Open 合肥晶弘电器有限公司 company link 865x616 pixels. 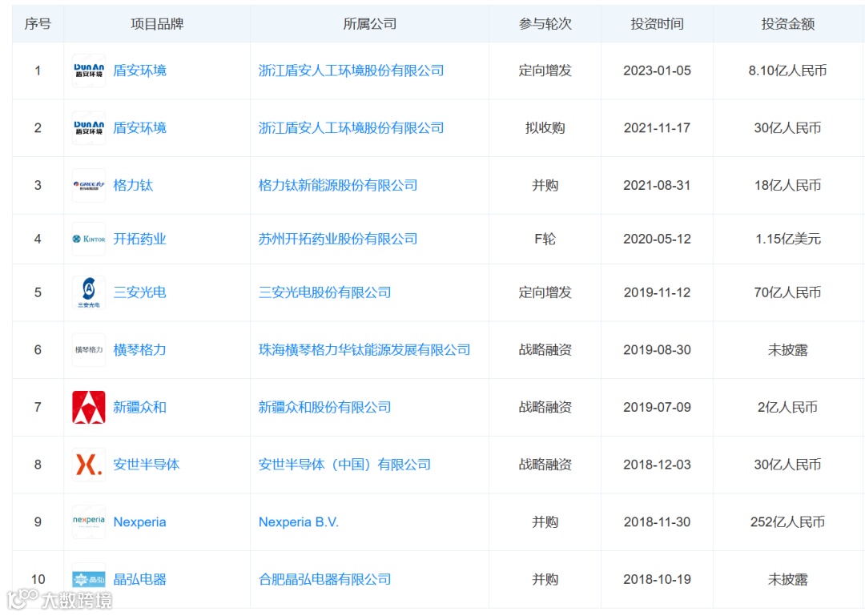[x=325, y=580]
